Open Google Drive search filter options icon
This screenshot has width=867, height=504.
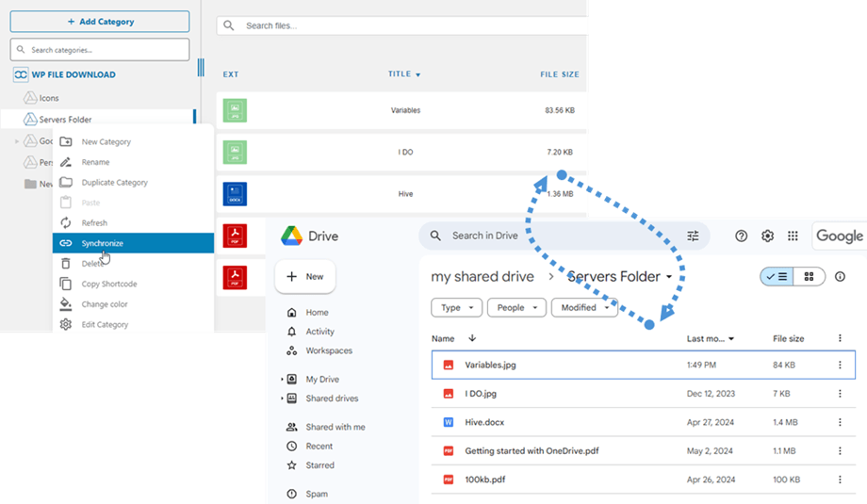click(x=694, y=236)
